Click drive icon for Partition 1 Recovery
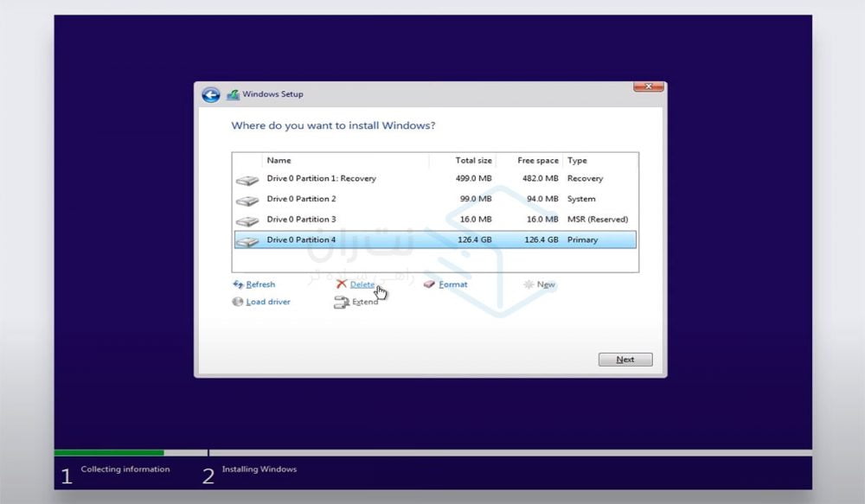Image resolution: width=865 pixels, height=504 pixels. point(247,180)
